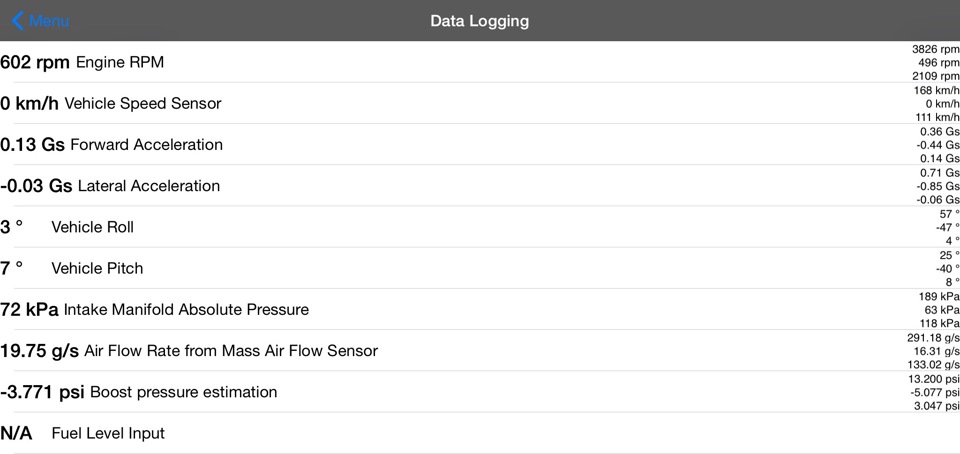Screen dimensions: 960x454
Task: Tap Air Flow Rate from Mass Air Flow Sensor
Action: [x=231, y=350]
